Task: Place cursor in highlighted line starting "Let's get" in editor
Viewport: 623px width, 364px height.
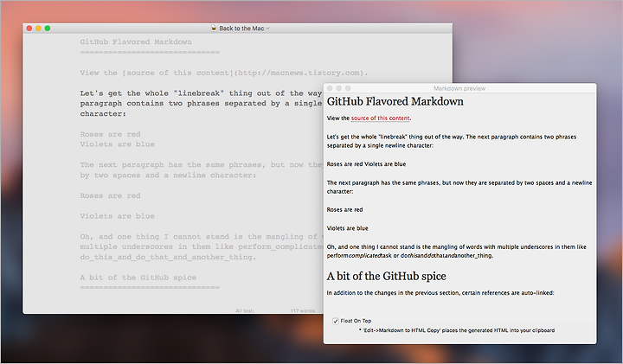Action: 201,93
